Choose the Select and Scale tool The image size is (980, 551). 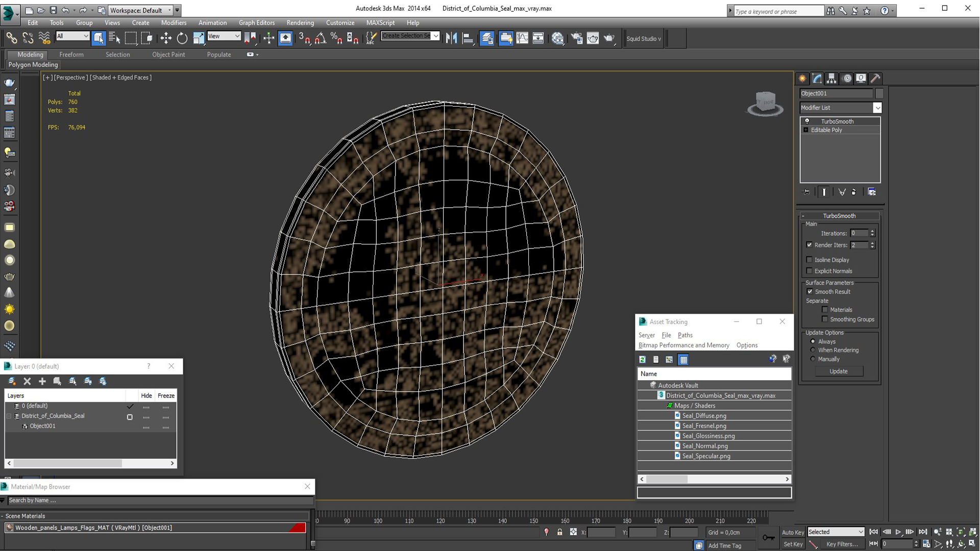point(199,38)
